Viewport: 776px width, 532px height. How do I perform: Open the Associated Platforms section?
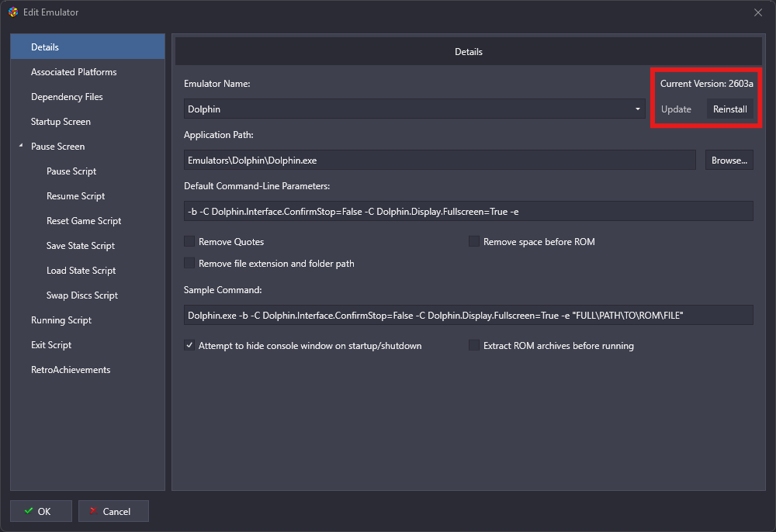(88, 71)
